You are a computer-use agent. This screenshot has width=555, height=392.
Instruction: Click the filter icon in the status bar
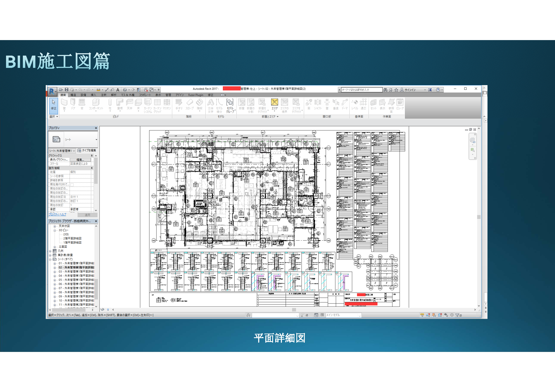point(457,315)
